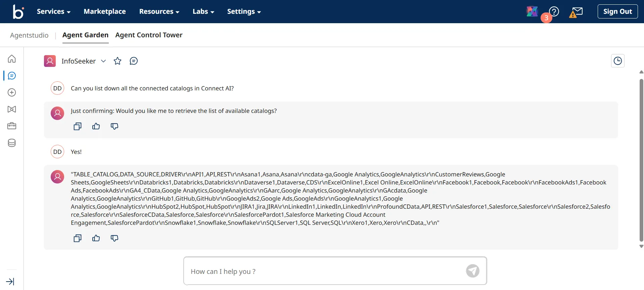The height and width of the screenshot is (290, 644).
Task: Mark InfoSeeker agent as favorite star
Action: 118,61
